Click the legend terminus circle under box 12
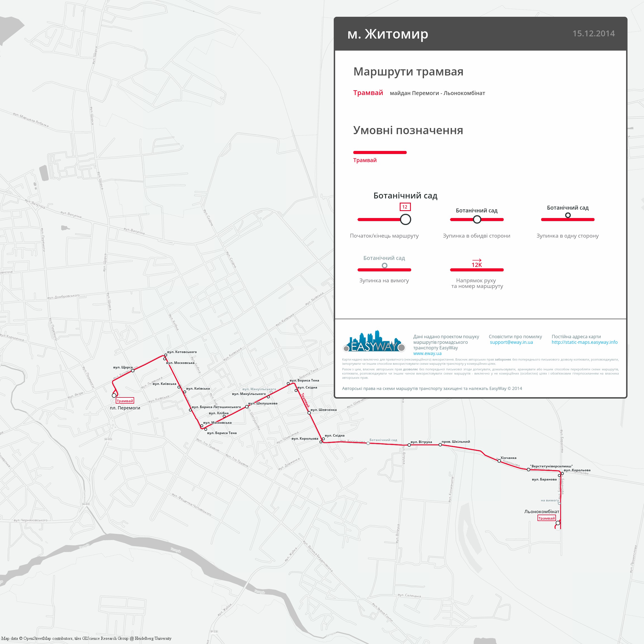The width and height of the screenshot is (644, 644). click(x=405, y=219)
